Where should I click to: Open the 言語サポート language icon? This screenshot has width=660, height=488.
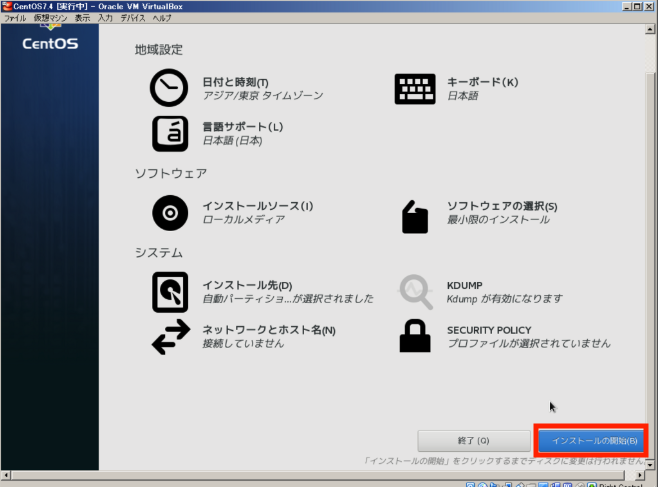tap(170, 133)
